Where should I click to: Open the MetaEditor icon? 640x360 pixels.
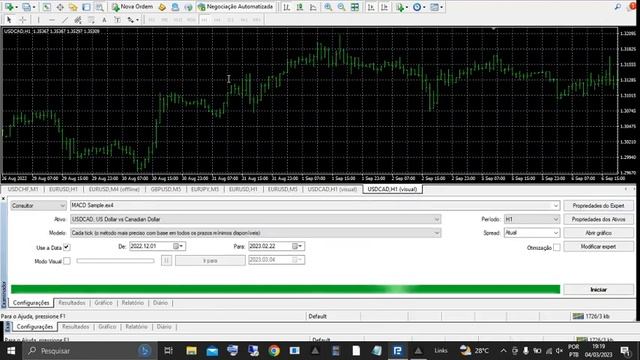pyautogui.click(x=162, y=7)
